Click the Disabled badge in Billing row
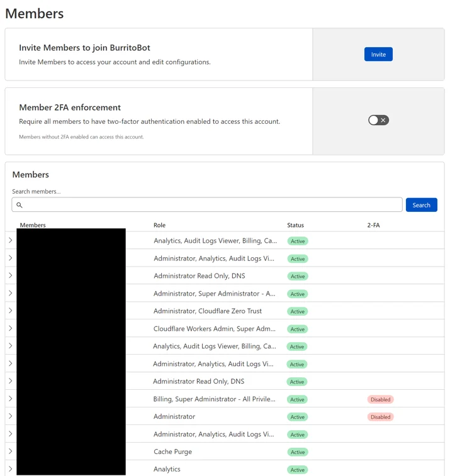Viewport: 450px width, 476px height. pos(380,399)
